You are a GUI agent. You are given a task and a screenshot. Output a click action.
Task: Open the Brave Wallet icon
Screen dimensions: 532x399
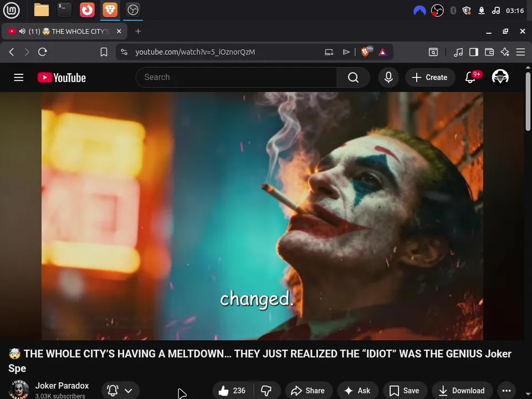tap(489, 52)
